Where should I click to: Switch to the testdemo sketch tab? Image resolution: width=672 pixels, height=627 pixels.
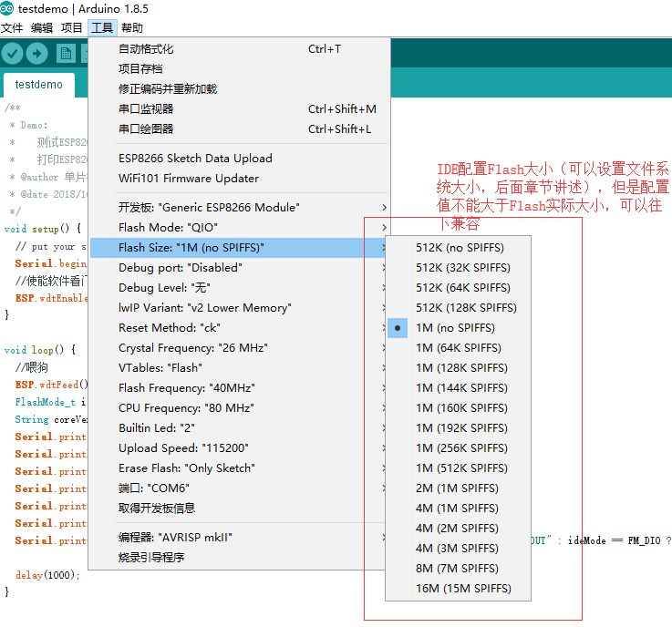pos(39,85)
